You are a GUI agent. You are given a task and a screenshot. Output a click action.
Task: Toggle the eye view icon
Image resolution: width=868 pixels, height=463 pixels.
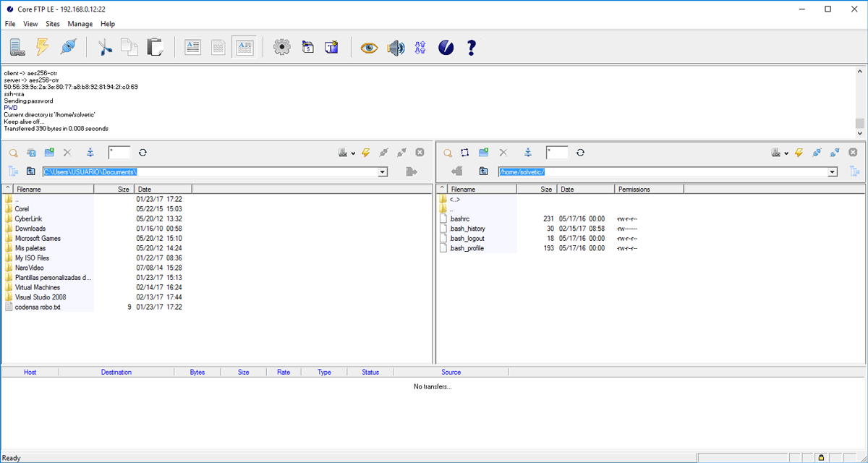(370, 48)
